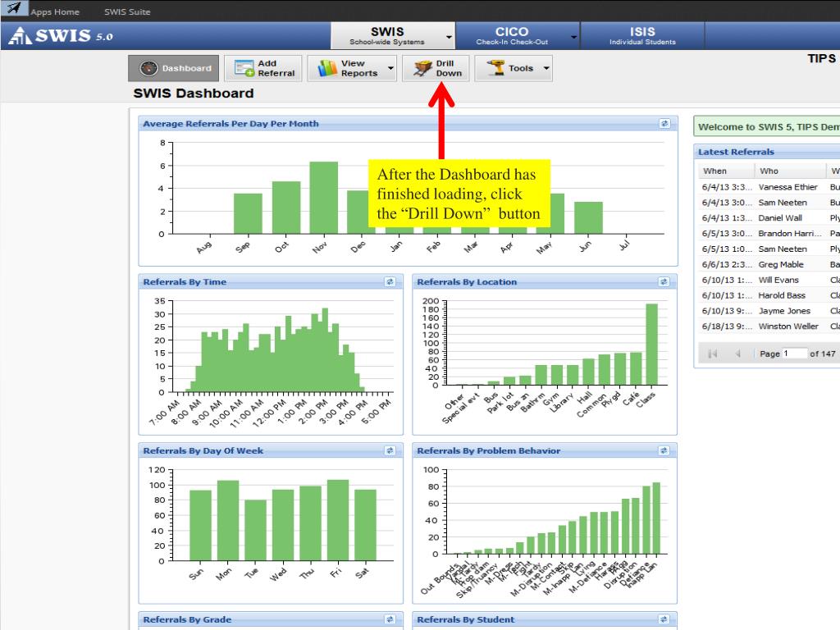
Task: Select Sam Neeten referral dated 6/4/13
Action: 769,203
